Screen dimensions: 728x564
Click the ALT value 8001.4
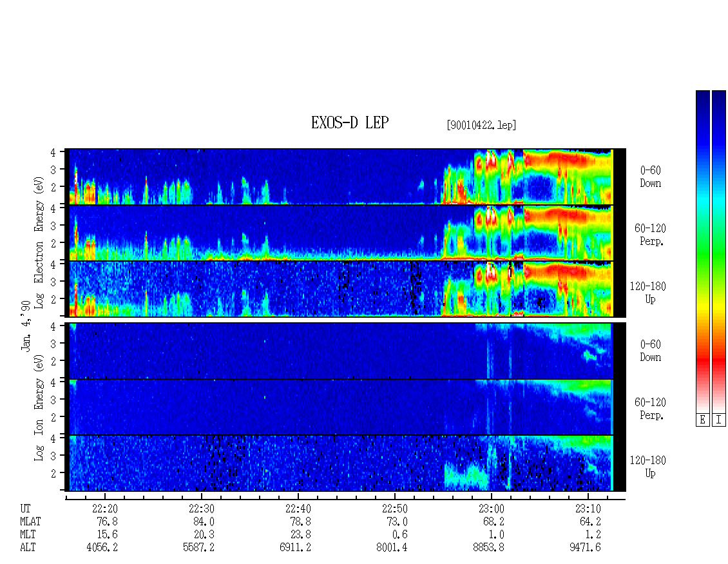click(392, 548)
